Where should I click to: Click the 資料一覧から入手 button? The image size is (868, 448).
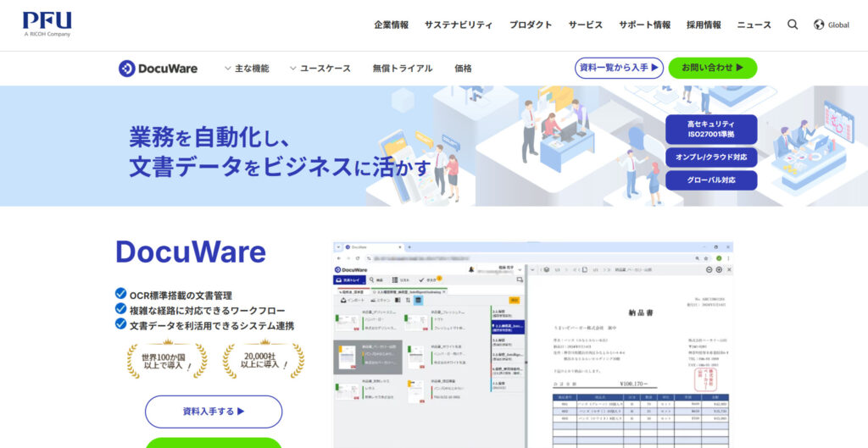[619, 68]
